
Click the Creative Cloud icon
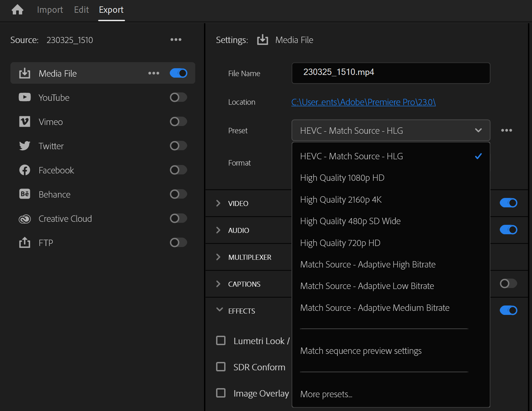pyautogui.click(x=25, y=219)
